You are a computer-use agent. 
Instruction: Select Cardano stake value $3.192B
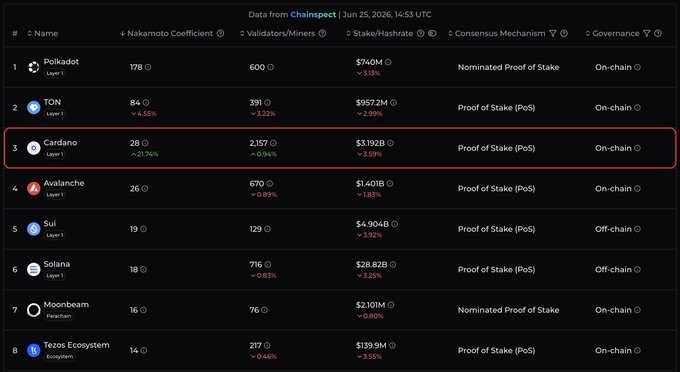(x=370, y=143)
